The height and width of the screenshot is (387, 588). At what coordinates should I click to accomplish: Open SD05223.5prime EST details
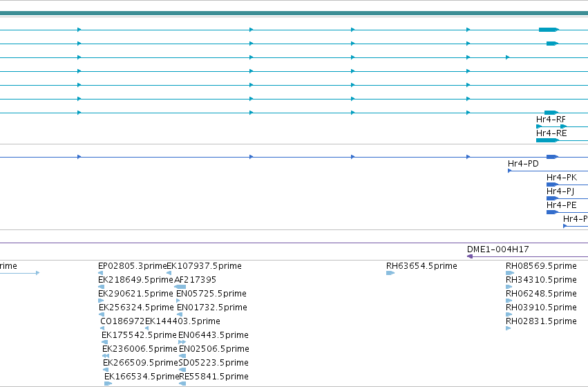[x=214, y=363]
